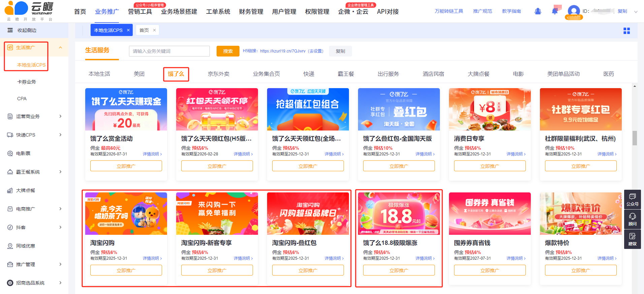The width and height of the screenshot is (644, 294).
Task: Select CPA in sidebar
Action: click(22, 99)
